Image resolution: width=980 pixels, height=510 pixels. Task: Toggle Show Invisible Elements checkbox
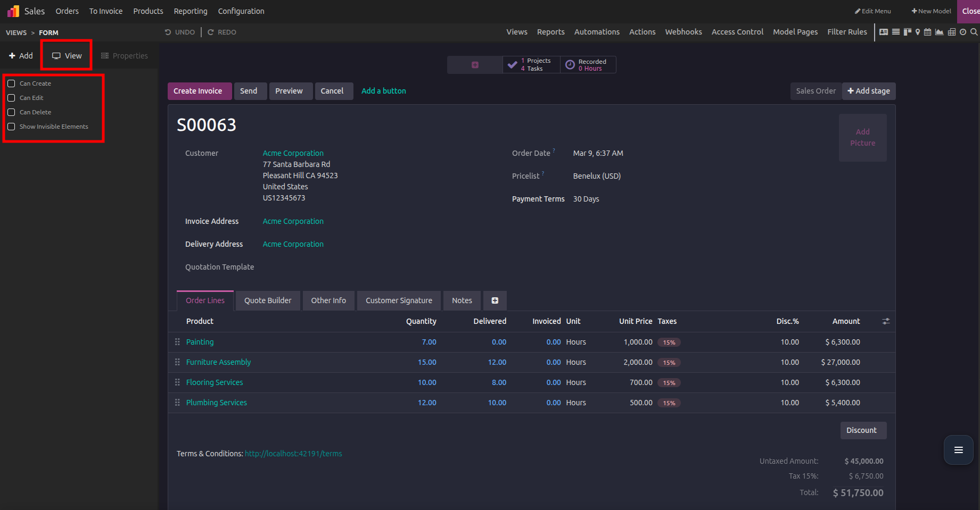coord(11,127)
